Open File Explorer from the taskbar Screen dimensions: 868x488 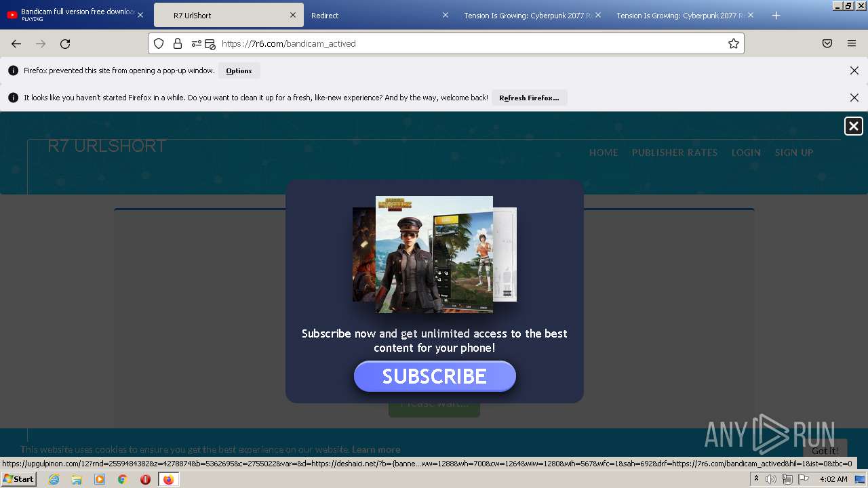(77, 479)
